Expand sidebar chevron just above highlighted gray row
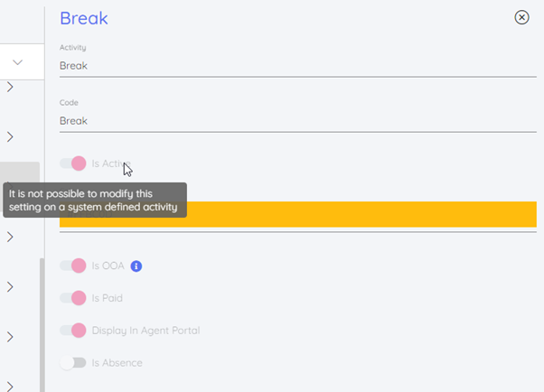The height and width of the screenshot is (392, 544). pyautogui.click(x=10, y=137)
